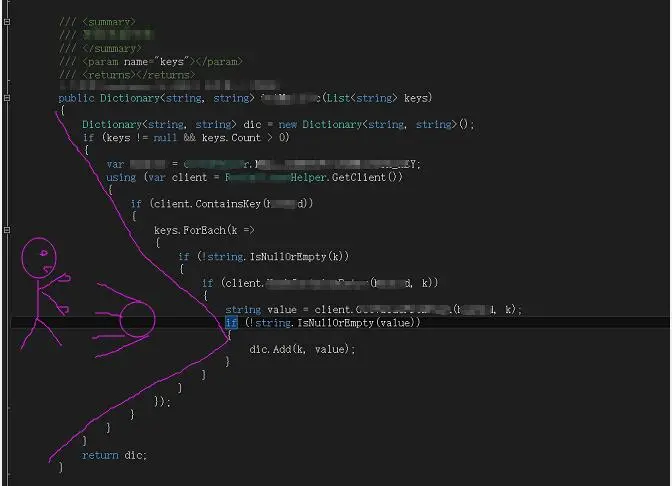Click 'IsNullOrEmpty(value)' on the current line
Image resolution: width=672 pixels, height=486 pixels.
[356, 323]
